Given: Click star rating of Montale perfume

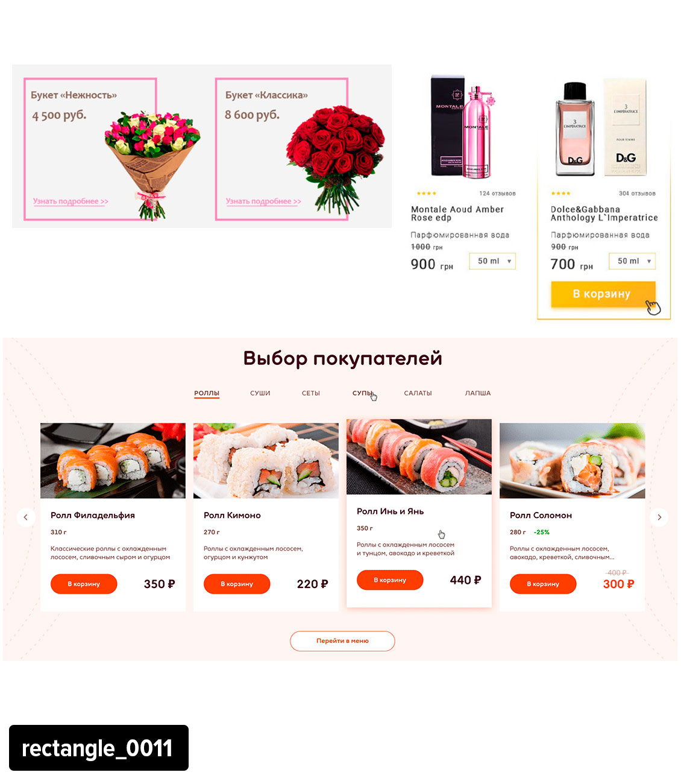Looking at the screenshot, I should coord(427,194).
